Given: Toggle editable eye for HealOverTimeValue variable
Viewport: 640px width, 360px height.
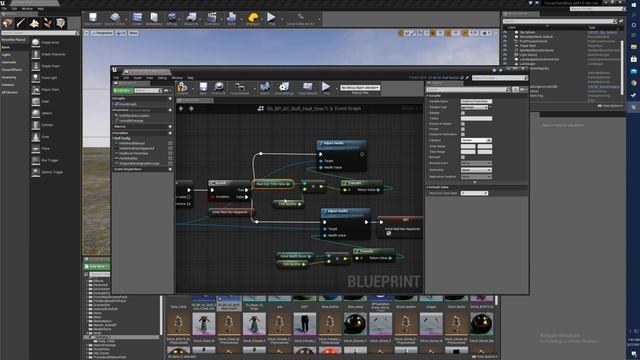Looking at the screenshot, I should pyautogui.click(x=170, y=153).
